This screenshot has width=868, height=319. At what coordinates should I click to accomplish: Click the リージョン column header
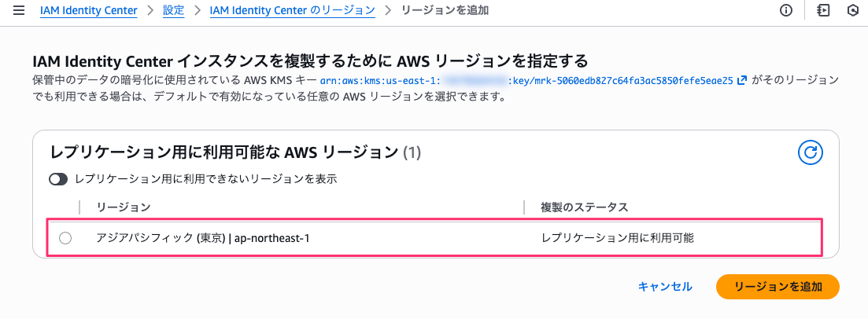point(123,207)
